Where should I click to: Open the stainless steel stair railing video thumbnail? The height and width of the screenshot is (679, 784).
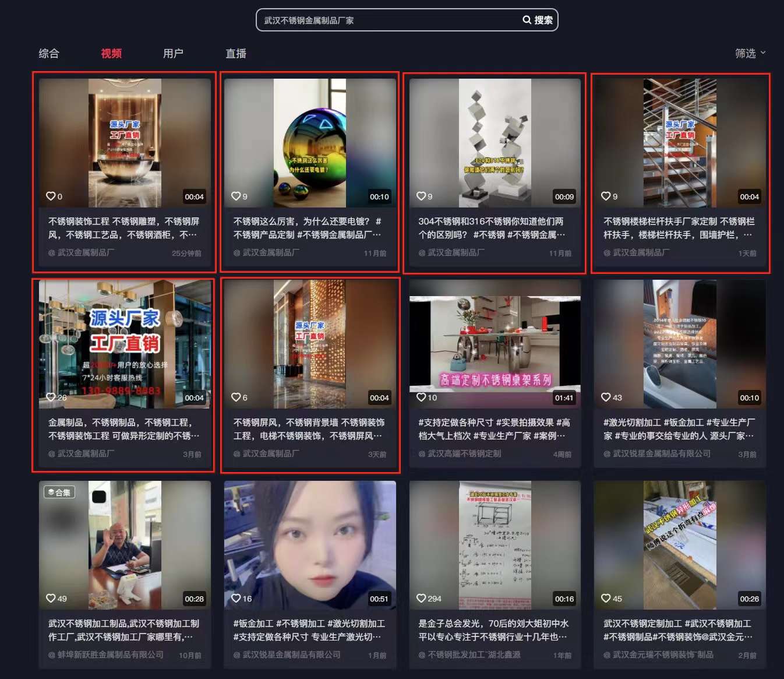[x=680, y=143]
